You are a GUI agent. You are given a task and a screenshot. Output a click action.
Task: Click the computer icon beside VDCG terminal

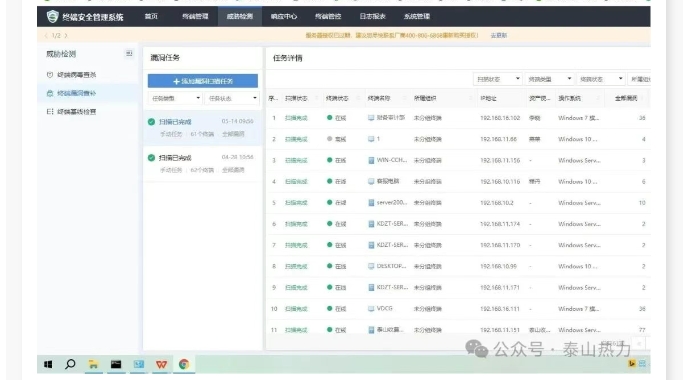pyautogui.click(x=371, y=309)
